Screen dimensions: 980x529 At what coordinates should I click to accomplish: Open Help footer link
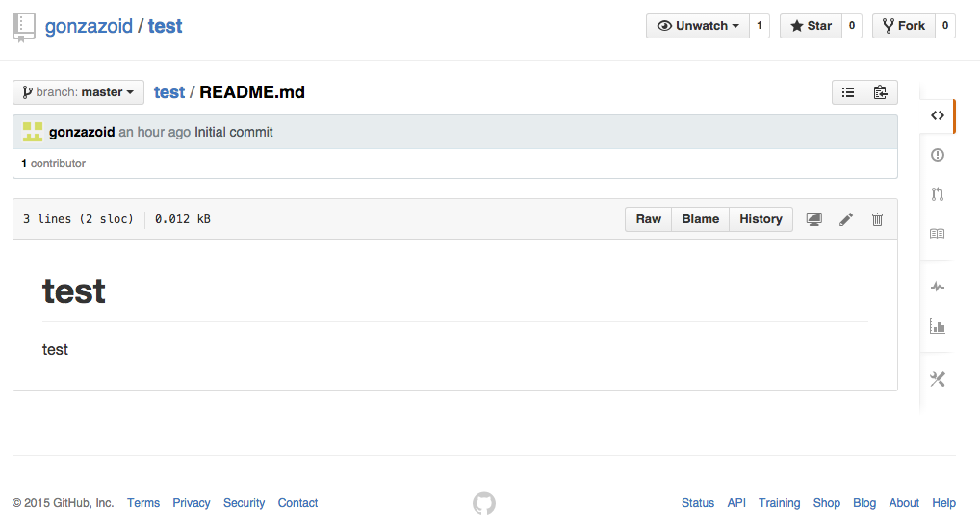(x=943, y=503)
